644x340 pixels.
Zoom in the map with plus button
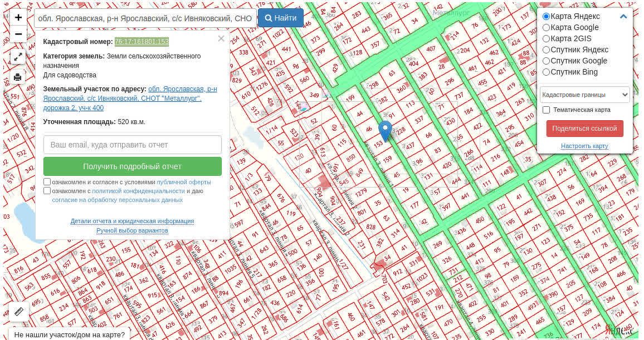[18, 18]
